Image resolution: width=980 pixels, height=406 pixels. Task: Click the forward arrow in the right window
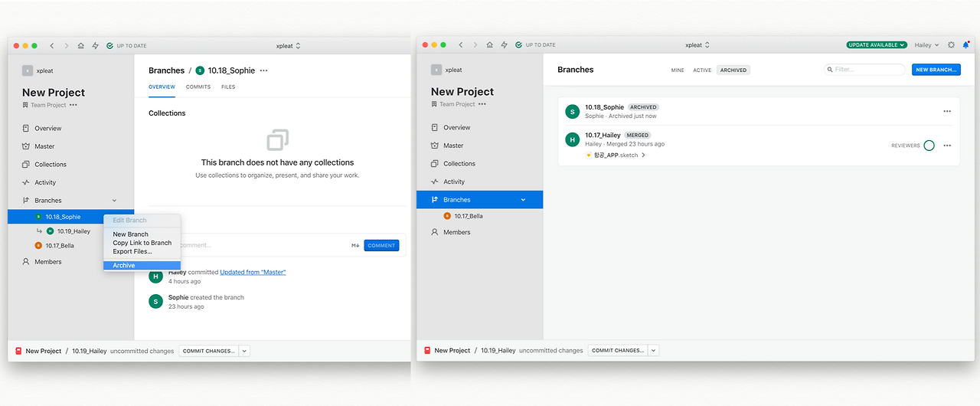(475, 45)
